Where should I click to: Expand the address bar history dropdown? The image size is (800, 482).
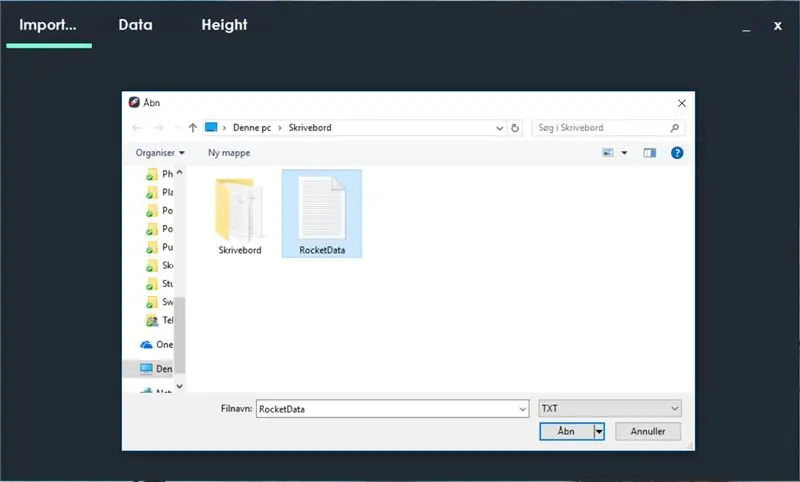click(499, 128)
